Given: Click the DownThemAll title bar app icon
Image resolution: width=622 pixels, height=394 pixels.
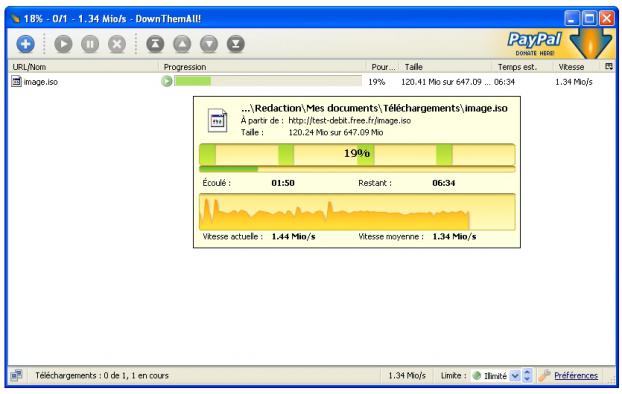Looking at the screenshot, I should pyautogui.click(x=15, y=18).
